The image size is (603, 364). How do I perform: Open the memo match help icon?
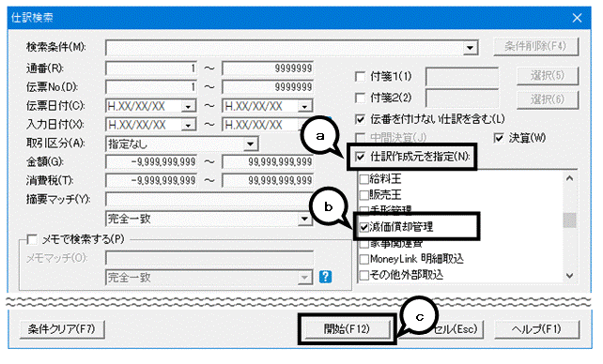coord(325,277)
